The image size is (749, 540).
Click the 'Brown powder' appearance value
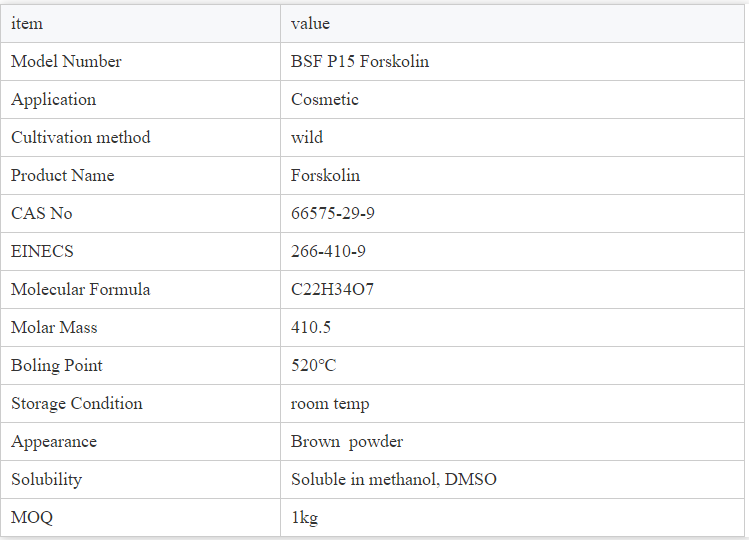(347, 442)
